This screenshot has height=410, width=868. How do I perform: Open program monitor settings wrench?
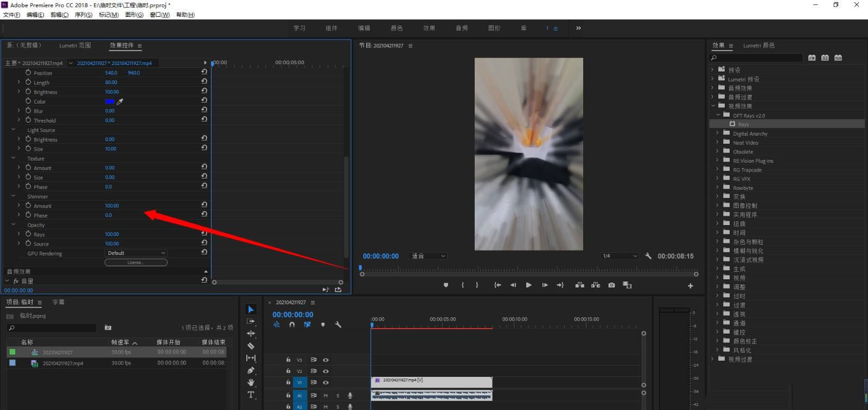coord(648,256)
